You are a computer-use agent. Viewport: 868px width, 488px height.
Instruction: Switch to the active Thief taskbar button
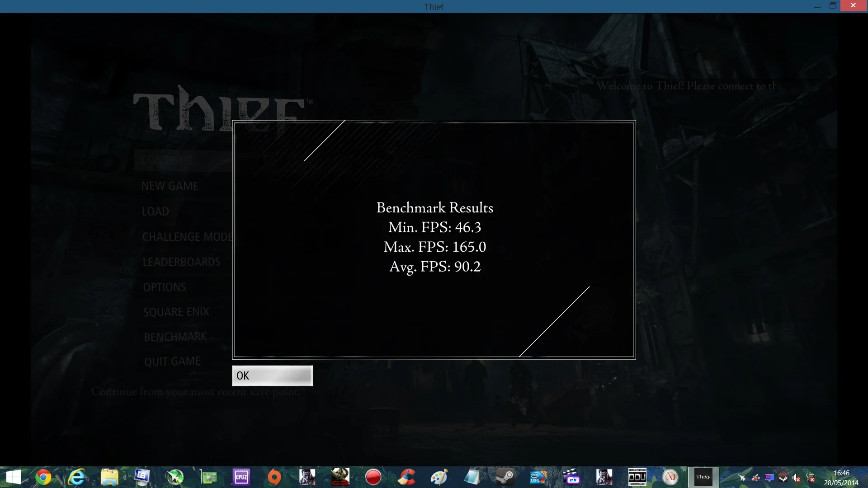tap(703, 477)
